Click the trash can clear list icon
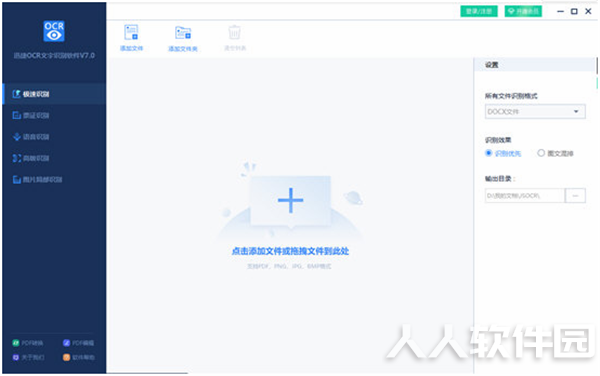The height and width of the screenshot is (376, 600). pos(235,33)
